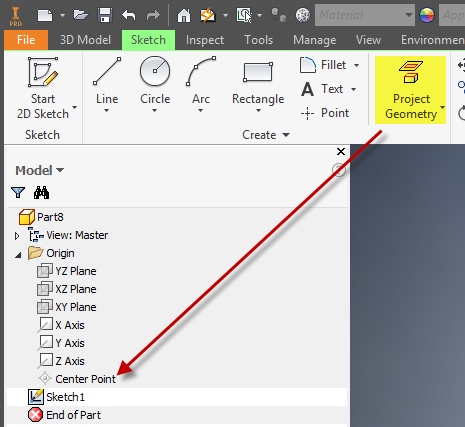
Task: Click the appearance sphere icon
Action: coord(303,15)
